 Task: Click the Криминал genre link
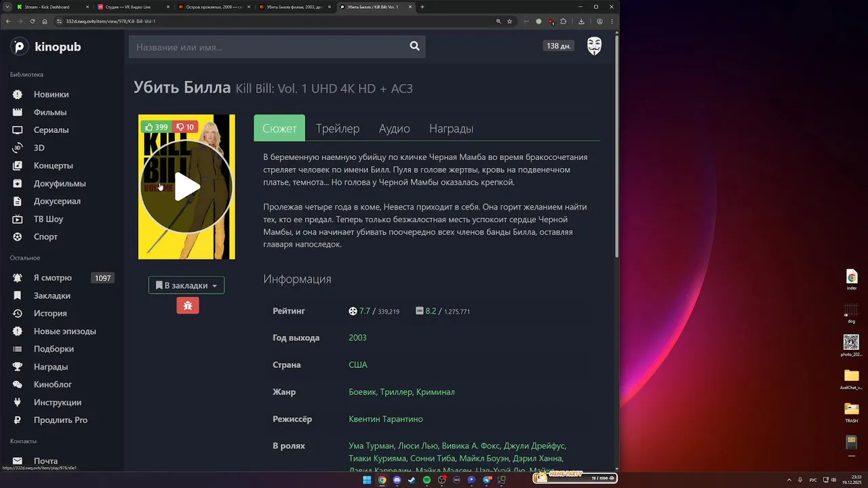(435, 392)
